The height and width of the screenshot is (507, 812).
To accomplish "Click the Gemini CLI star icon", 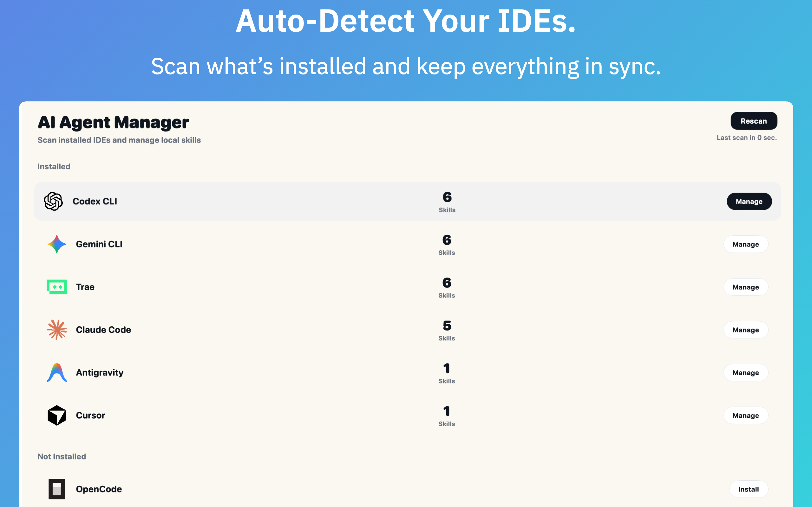I will pos(57,244).
